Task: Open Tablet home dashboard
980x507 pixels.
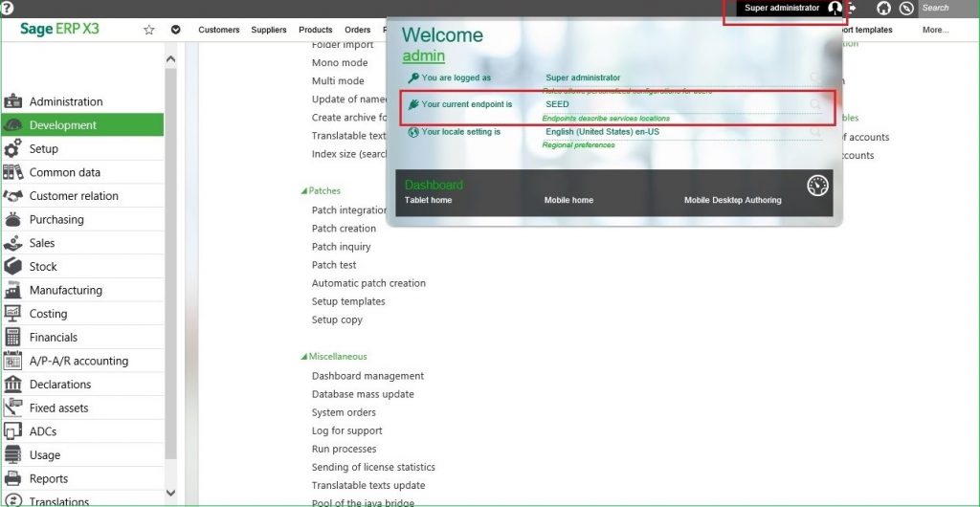Action: [x=428, y=201]
